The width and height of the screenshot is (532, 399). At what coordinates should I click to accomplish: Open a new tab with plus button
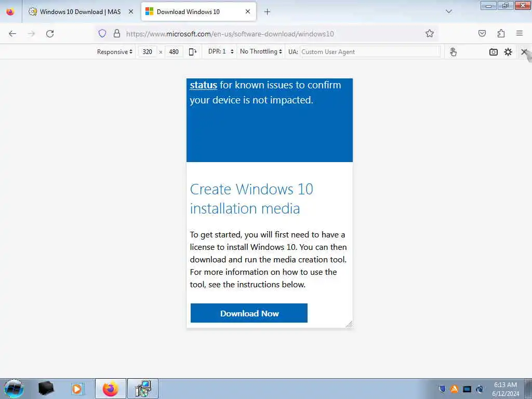coord(267,12)
